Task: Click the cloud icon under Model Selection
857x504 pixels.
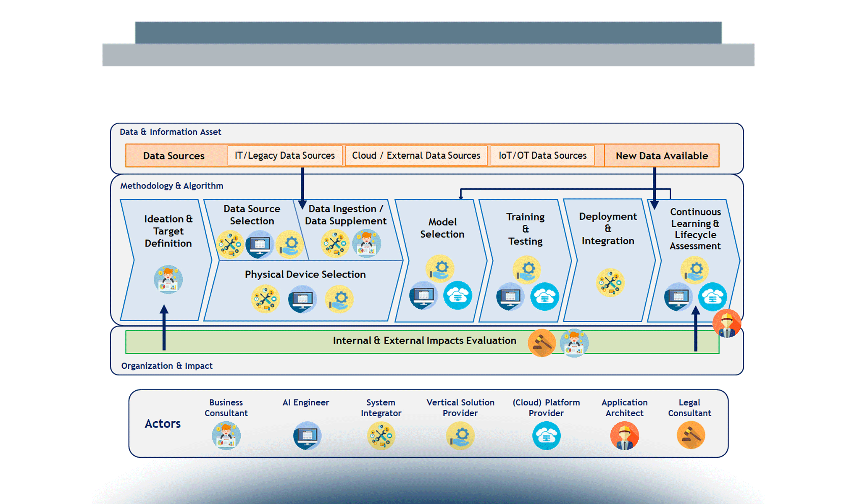Action: pos(457,295)
